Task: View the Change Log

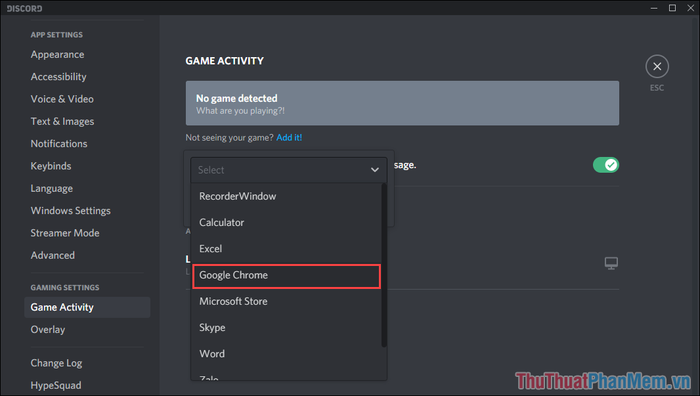Action: [x=56, y=363]
